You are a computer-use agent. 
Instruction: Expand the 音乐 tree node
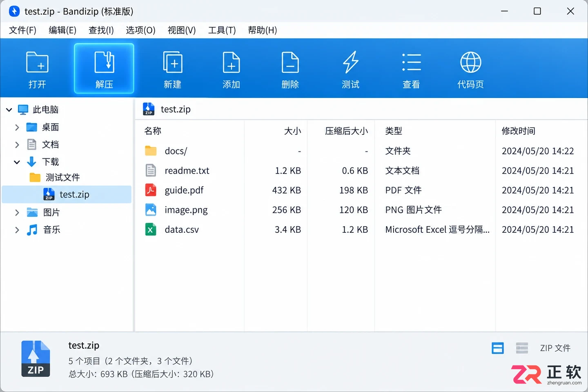tap(17, 230)
